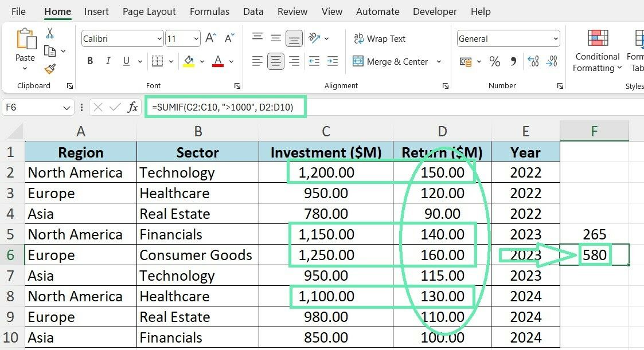Viewport: 644px width, 350px height.
Task: Switch to Formulas tab
Action: point(209,11)
